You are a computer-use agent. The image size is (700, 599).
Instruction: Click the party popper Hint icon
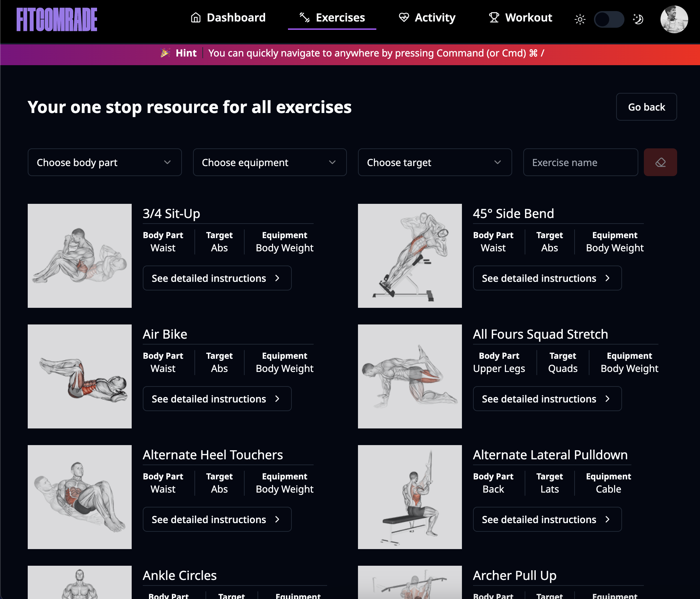tap(165, 53)
